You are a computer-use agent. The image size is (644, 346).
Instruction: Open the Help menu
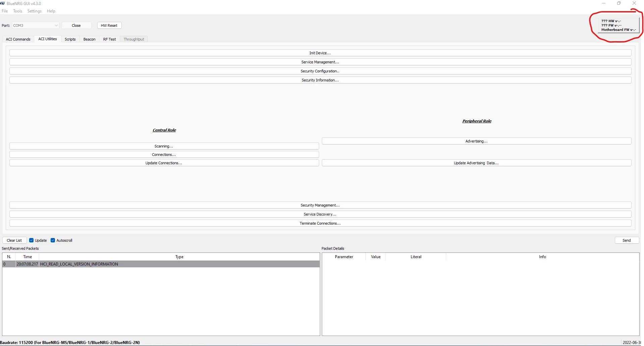51,11
